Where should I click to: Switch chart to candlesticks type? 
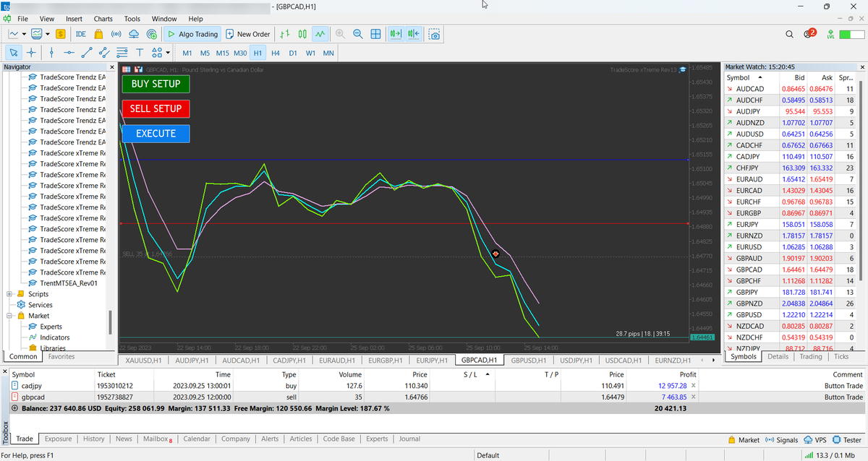coord(303,33)
